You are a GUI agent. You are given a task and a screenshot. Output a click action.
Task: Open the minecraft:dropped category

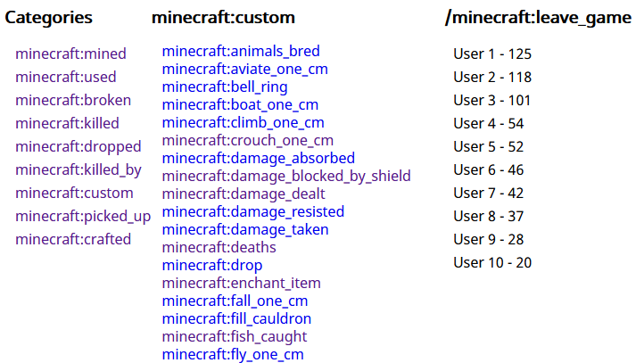click(x=78, y=146)
